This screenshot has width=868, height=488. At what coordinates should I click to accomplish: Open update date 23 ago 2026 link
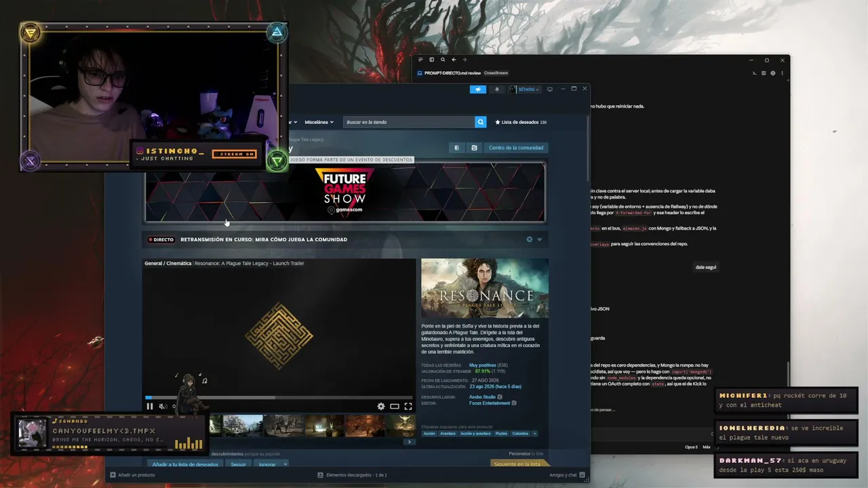click(495, 386)
